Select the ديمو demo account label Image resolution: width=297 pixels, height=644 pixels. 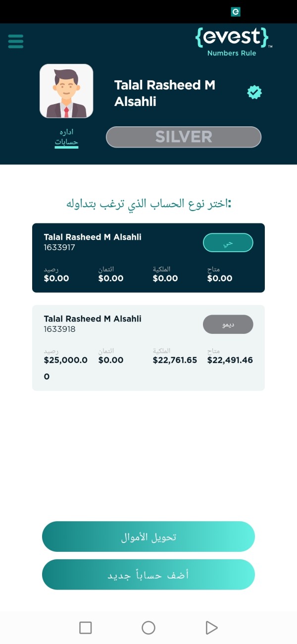tap(228, 324)
